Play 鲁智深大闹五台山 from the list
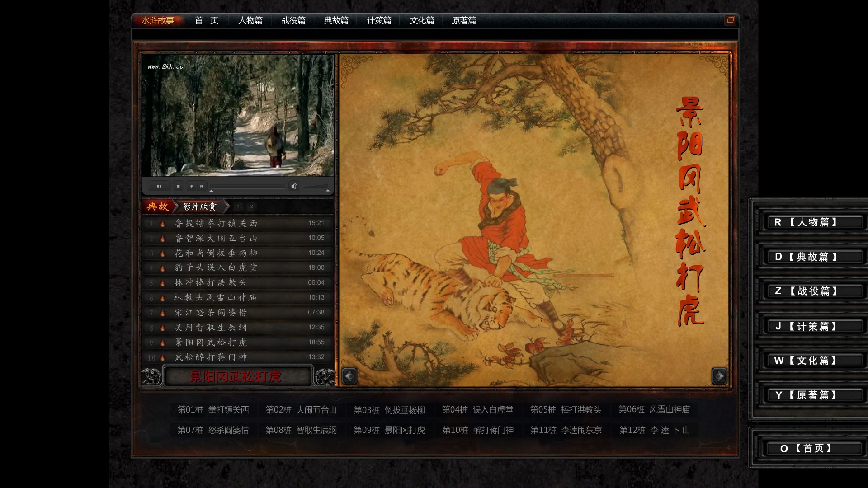868x488 pixels. coord(238,238)
